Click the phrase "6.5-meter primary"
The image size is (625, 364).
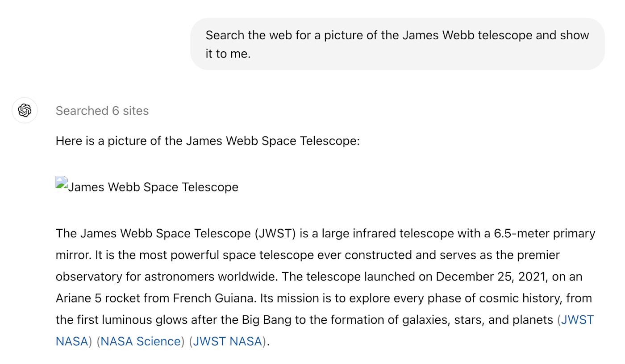(545, 233)
